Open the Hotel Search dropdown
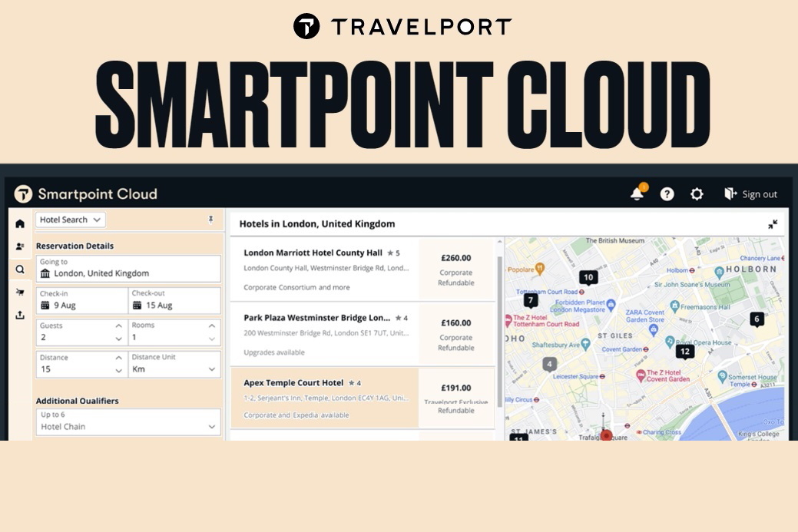 pos(70,220)
